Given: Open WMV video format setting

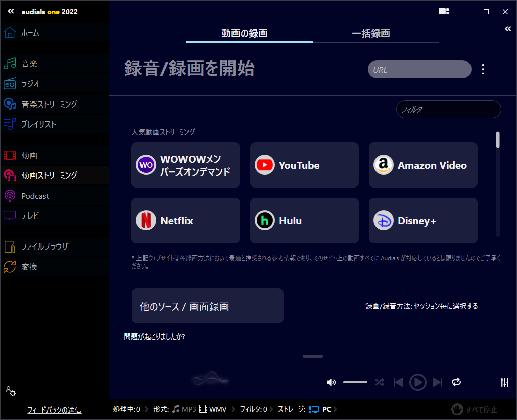Looking at the screenshot, I should tap(213, 409).
